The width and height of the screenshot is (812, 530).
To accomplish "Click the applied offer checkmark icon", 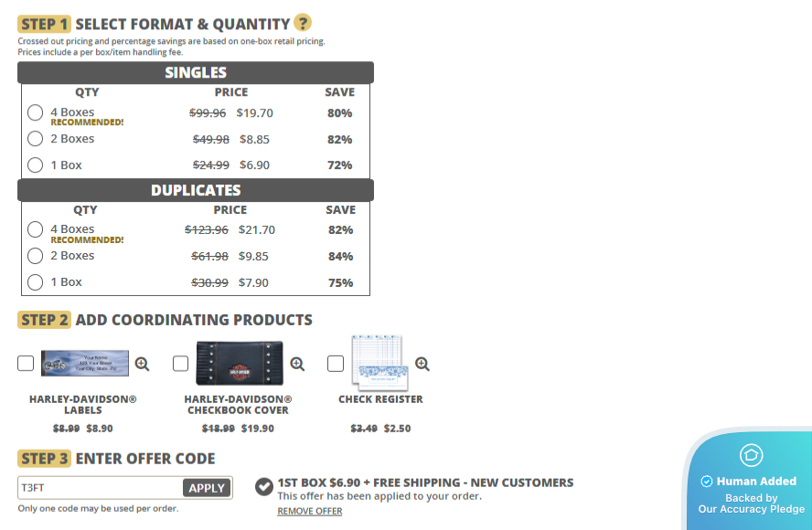I will pyautogui.click(x=263, y=485).
